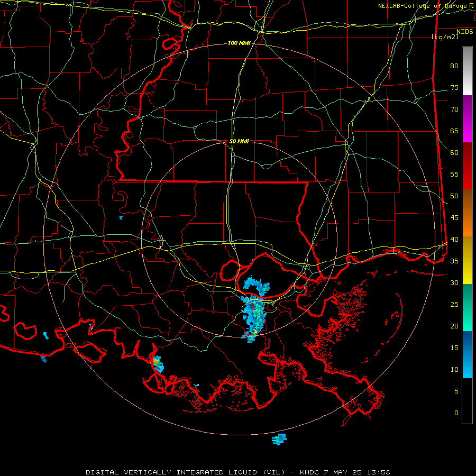Click the scale value 65
Viewport: 476px width, 476px height.
coord(454,131)
